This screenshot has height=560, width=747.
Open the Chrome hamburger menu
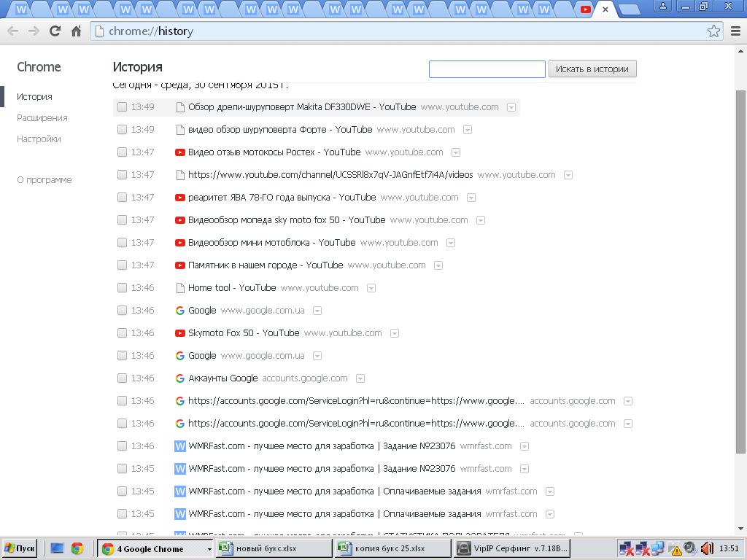pyautogui.click(x=735, y=31)
